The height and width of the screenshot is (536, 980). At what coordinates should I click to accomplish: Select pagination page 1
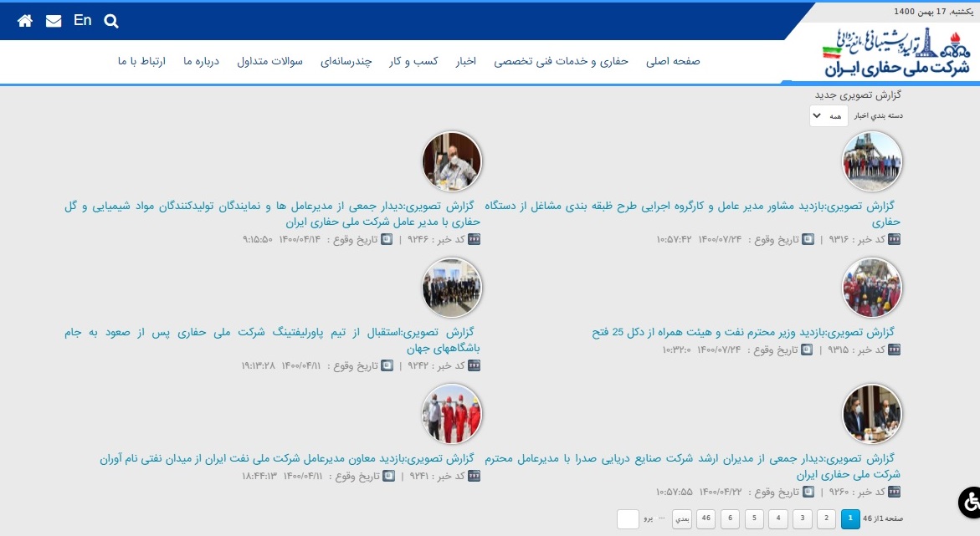(x=850, y=518)
